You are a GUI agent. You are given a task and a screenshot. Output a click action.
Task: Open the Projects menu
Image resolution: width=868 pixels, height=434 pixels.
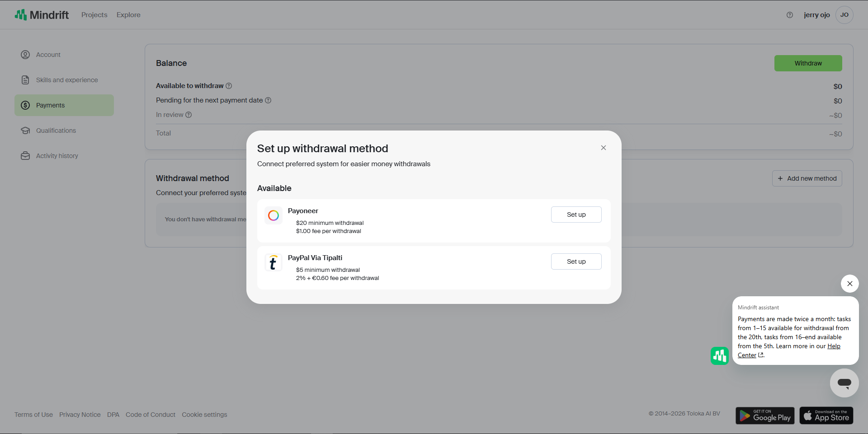coord(94,15)
